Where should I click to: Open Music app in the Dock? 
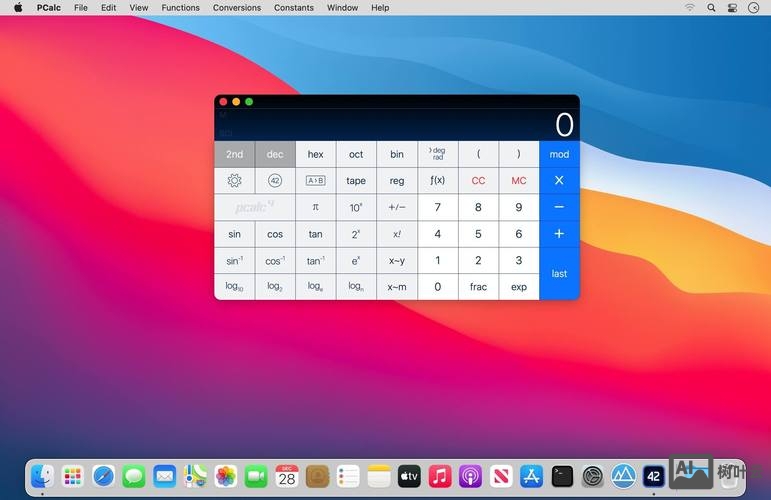[440, 476]
